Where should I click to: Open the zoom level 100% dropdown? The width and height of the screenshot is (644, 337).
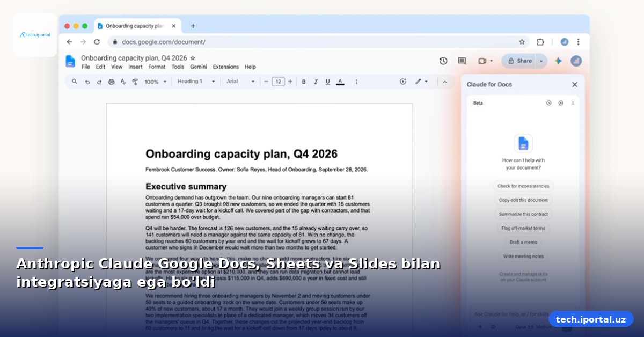pyautogui.click(x=156, y=82)
